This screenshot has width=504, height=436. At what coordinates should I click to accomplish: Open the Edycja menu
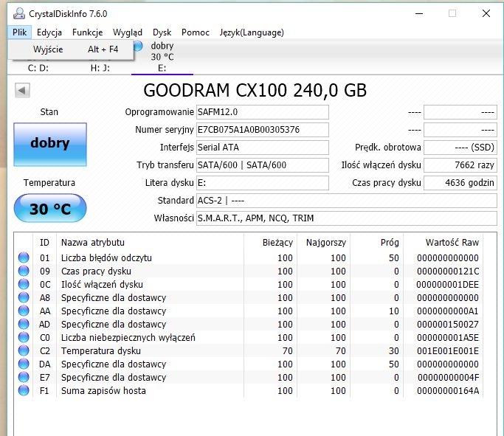49,32
